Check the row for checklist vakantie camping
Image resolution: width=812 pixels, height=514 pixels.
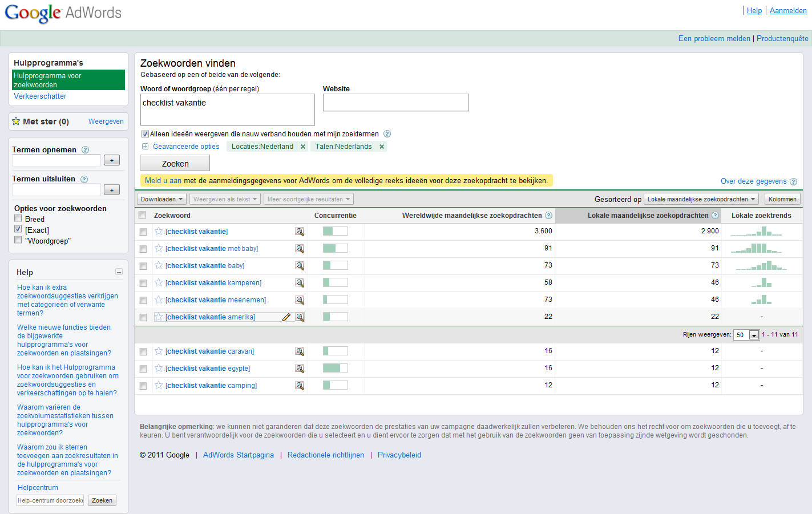pyautogui.click(x=143, y=386)
